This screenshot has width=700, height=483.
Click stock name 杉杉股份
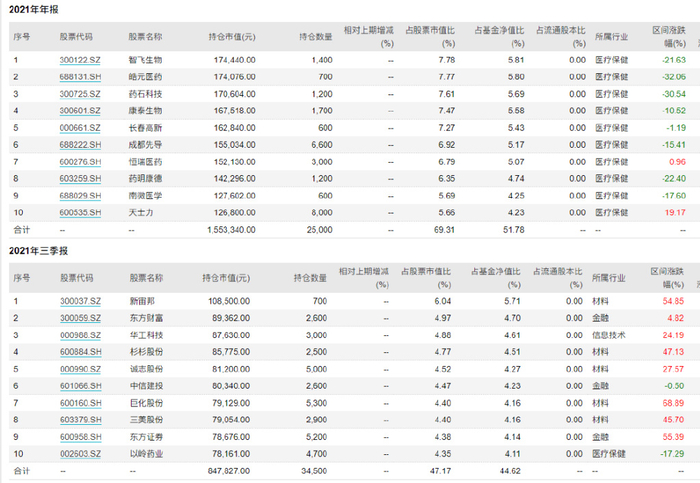point(146,352)
